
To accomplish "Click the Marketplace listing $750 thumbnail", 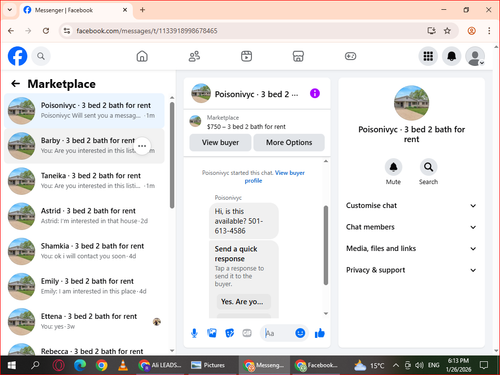I will pyautogui.click(x=195, y=121).
